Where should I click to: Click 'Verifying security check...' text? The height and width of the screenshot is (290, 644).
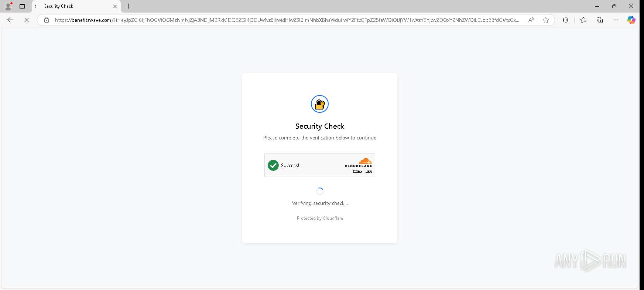(320, 203)
